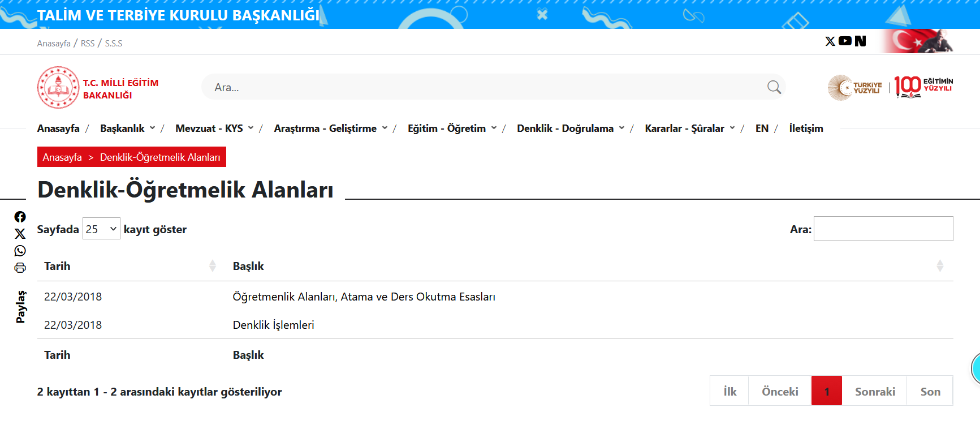Click the print page icon
The image size is (980, 442).
tap(20, 268)
